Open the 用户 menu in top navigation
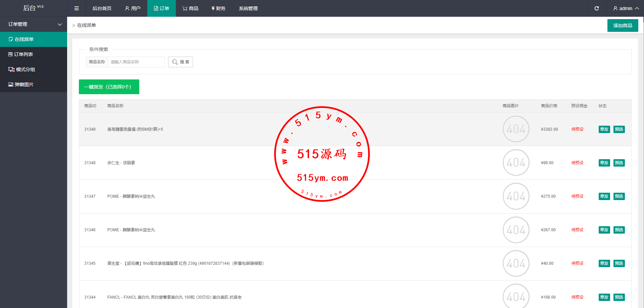644x308 pixels. point(133,8)
